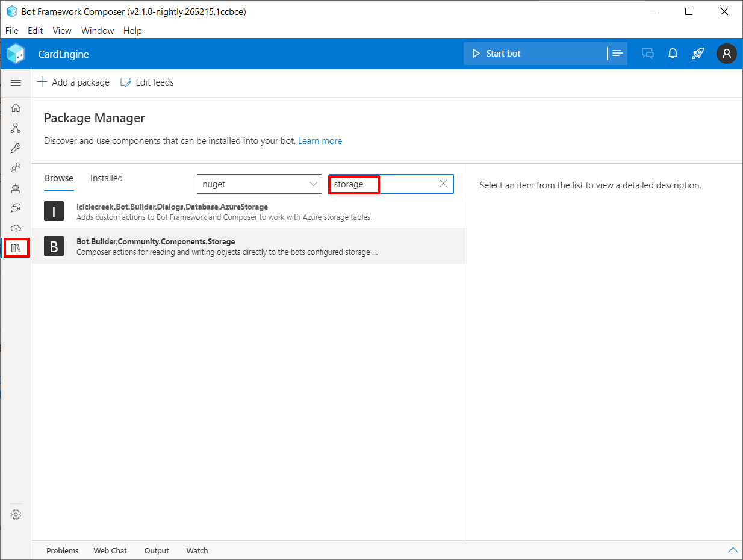Click Add a package
This screenshot has width=743, height=560.
pos(73,82)
